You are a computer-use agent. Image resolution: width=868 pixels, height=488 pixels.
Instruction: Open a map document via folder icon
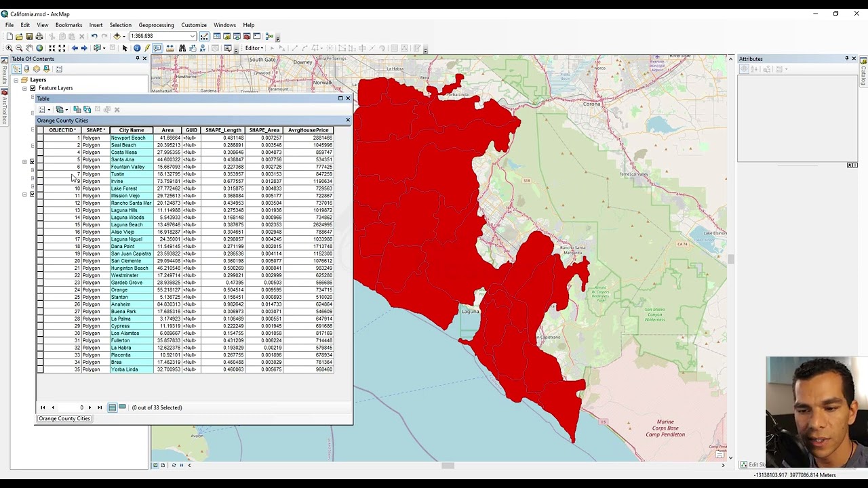coord(19,36)
